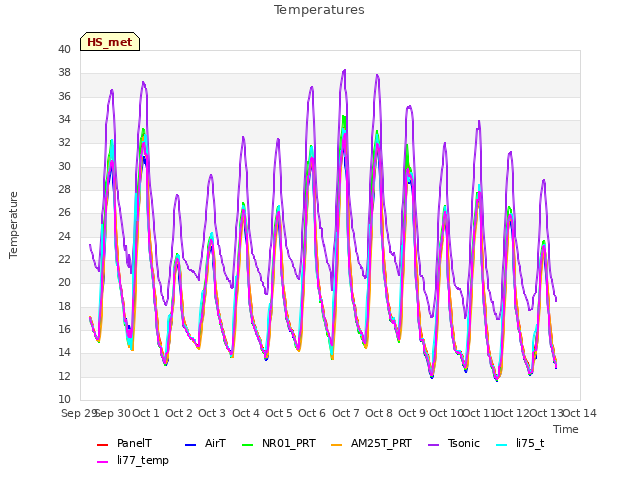Click the 38 y-axis tick label
Image resolution: width=640 pixels, height=480 pixels.
tap(64, 73)
